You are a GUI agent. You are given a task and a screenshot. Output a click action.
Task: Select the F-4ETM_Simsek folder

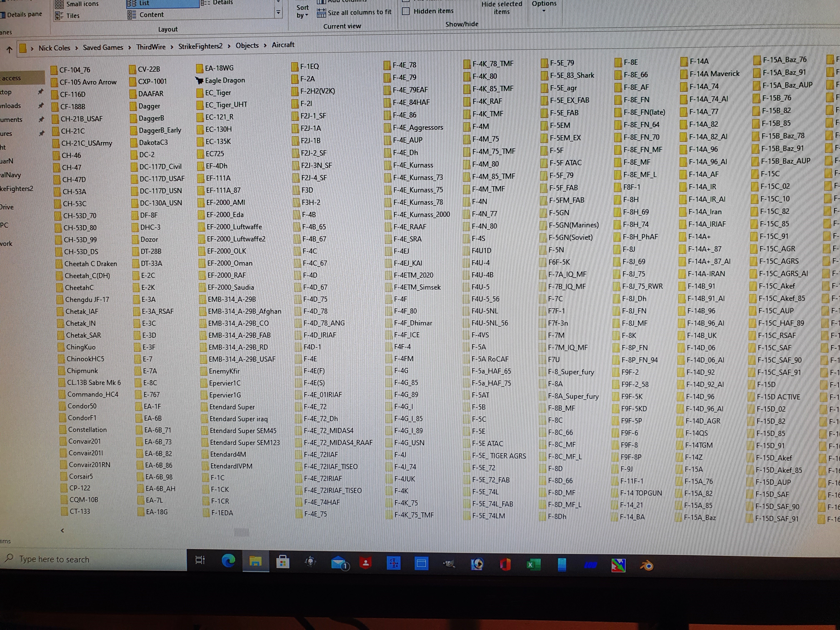click(413, 287)
